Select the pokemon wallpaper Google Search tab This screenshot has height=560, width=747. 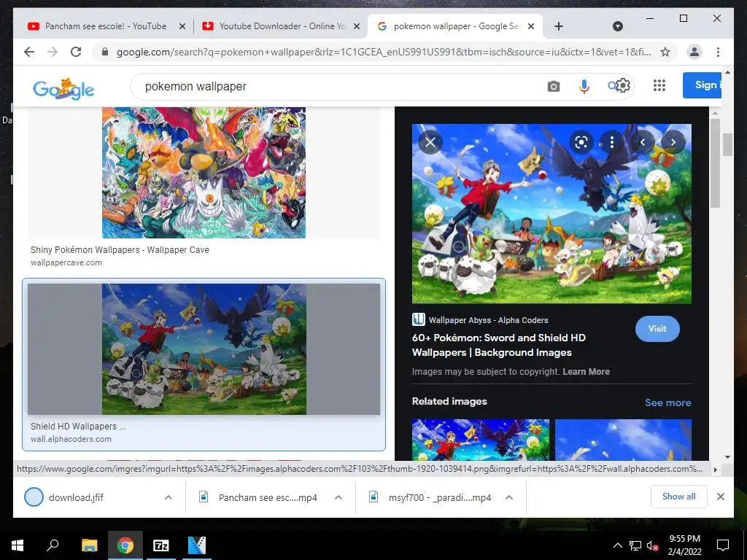[x=455, y=26]
